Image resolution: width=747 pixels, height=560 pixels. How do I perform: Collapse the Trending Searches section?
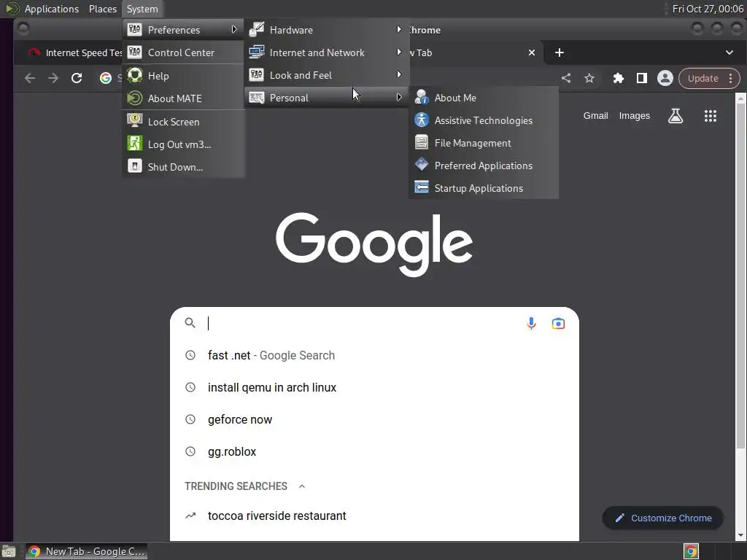click(301, 486)
